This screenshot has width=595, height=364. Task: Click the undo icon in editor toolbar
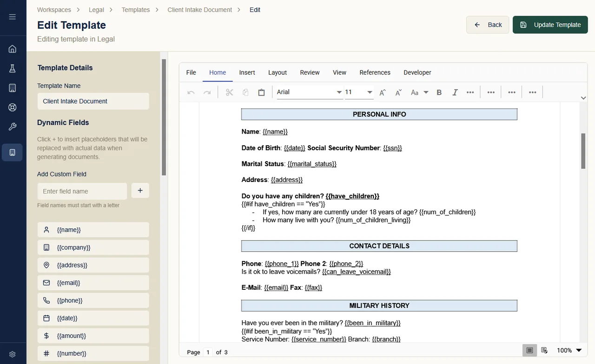click(191, 92)
